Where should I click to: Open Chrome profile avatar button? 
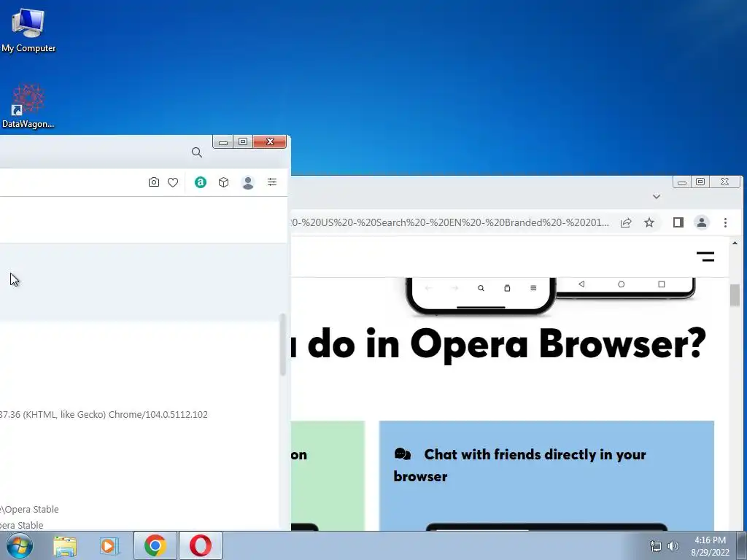click(x=701, y=222)
